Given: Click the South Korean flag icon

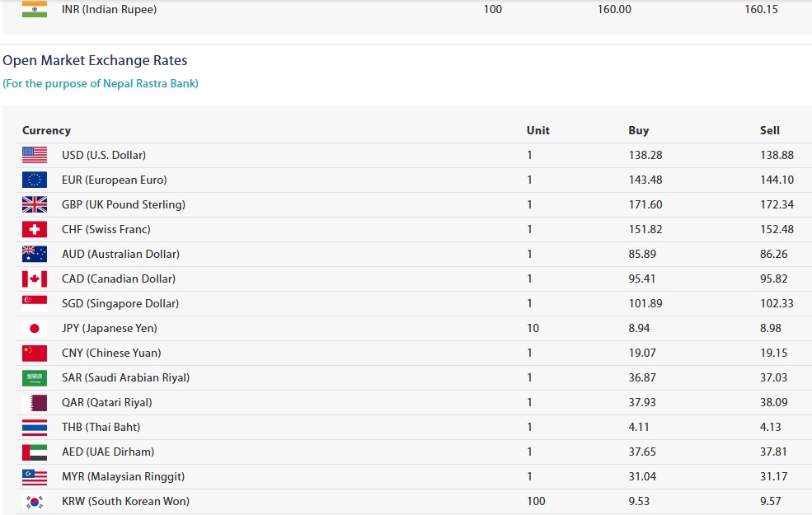Looking at the screenshot, I should [35, 501].
